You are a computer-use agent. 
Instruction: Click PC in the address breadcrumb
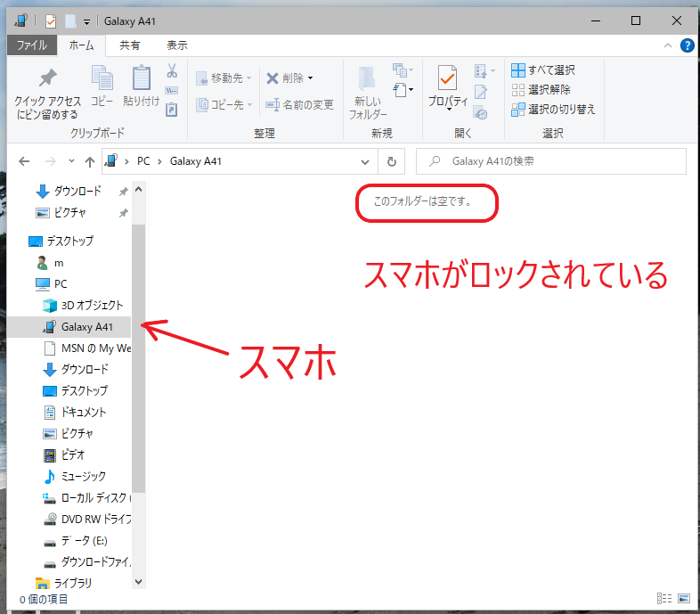143,161
